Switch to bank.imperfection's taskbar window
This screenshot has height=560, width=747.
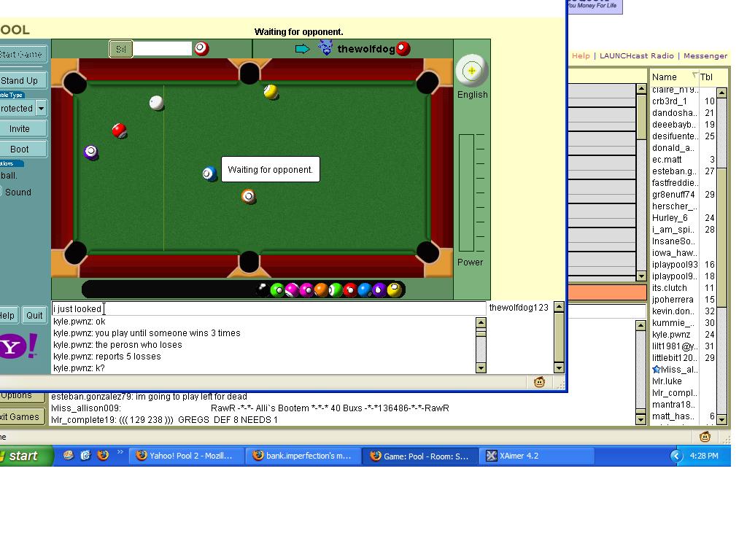coord(303,456)
